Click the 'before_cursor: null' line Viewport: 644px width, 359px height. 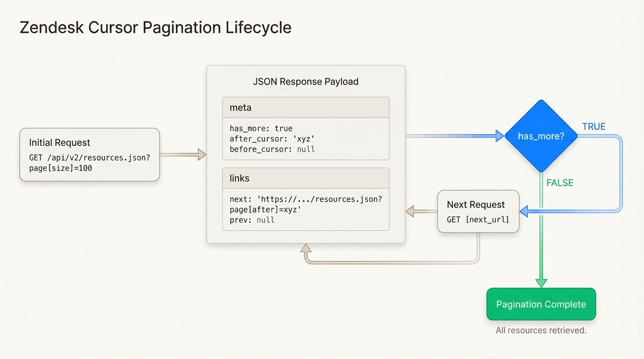click(x=272, y=149)
